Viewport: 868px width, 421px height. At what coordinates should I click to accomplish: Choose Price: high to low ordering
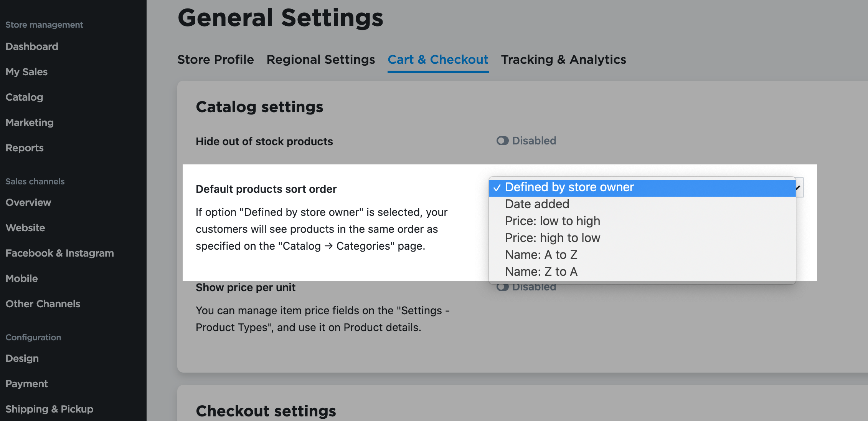pos(553,237)
